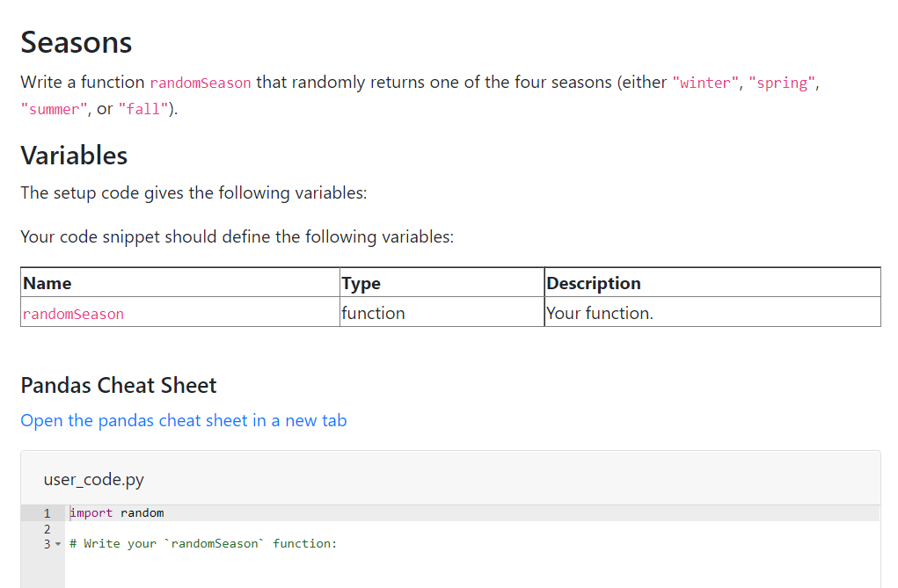Image resolution: width=898 pixels, height=588 pixels.
Task: Click the 'Pandas Cheat Sheet' heading
Action: [119, 385]
